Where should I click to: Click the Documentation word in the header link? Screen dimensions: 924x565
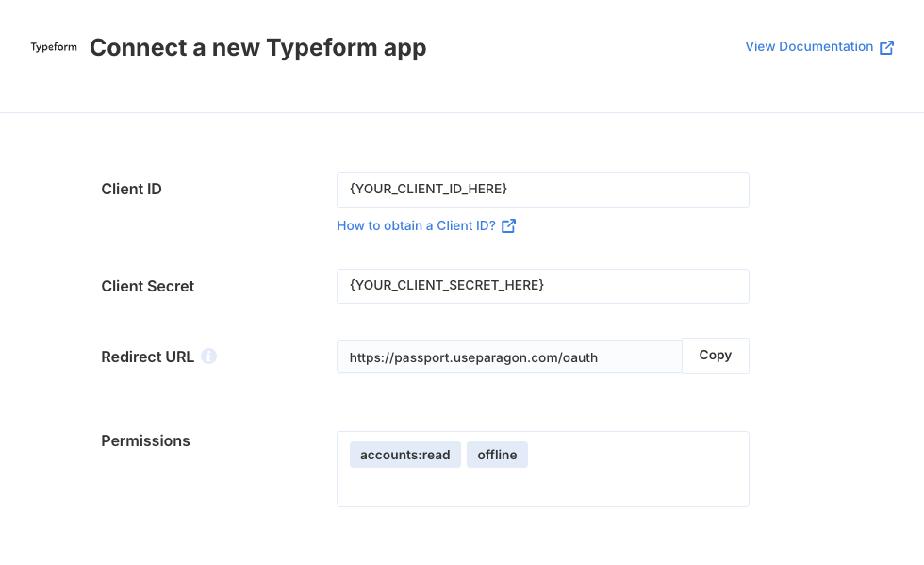pos(826,46)
